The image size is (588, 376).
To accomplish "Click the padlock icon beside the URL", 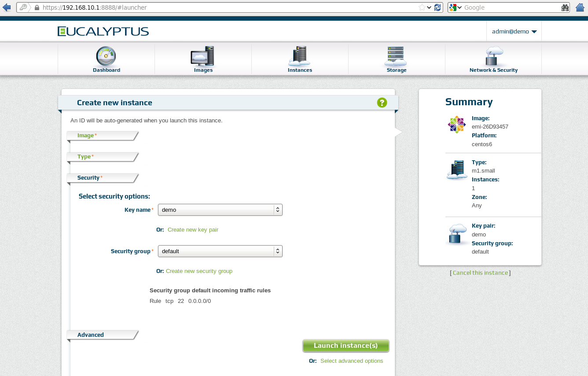I will click(x=37, y=7).
